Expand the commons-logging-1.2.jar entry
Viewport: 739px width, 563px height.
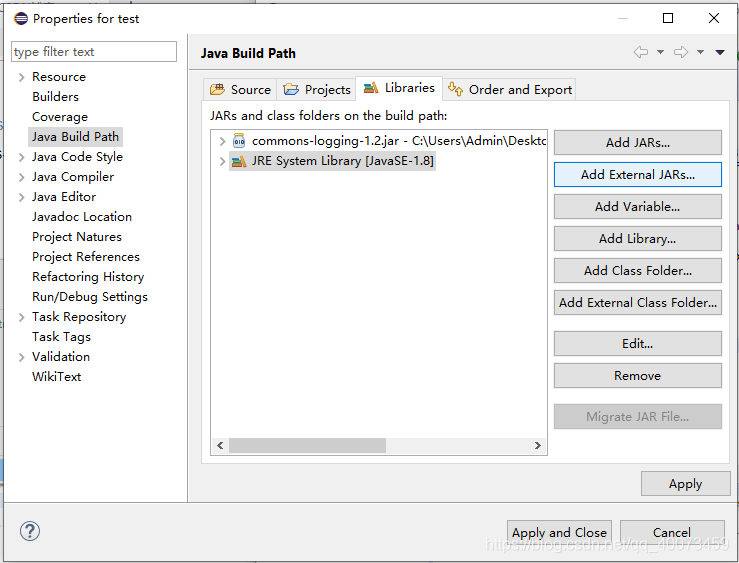tap(222, 141)
